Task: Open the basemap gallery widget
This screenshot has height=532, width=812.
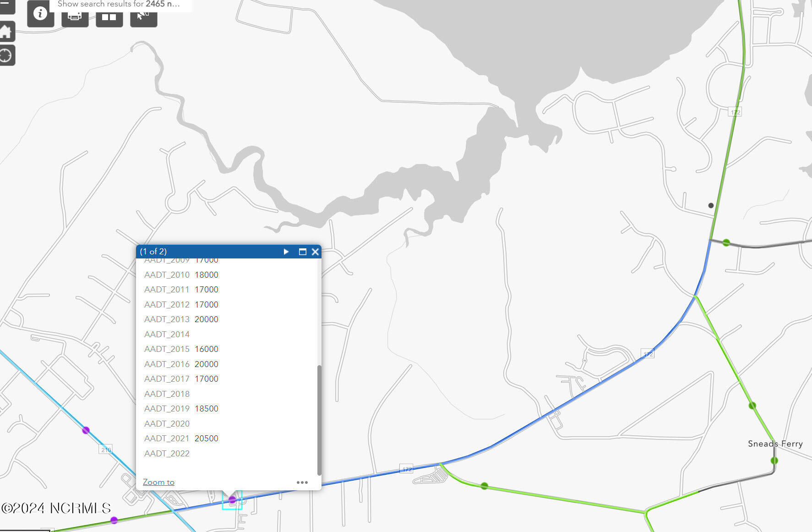Action: point(109,17)
